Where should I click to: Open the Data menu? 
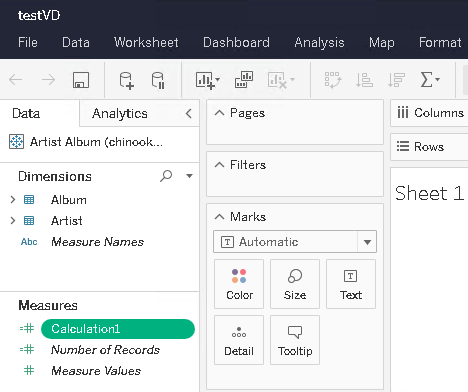pyautogui.click(x=76, y=42)
